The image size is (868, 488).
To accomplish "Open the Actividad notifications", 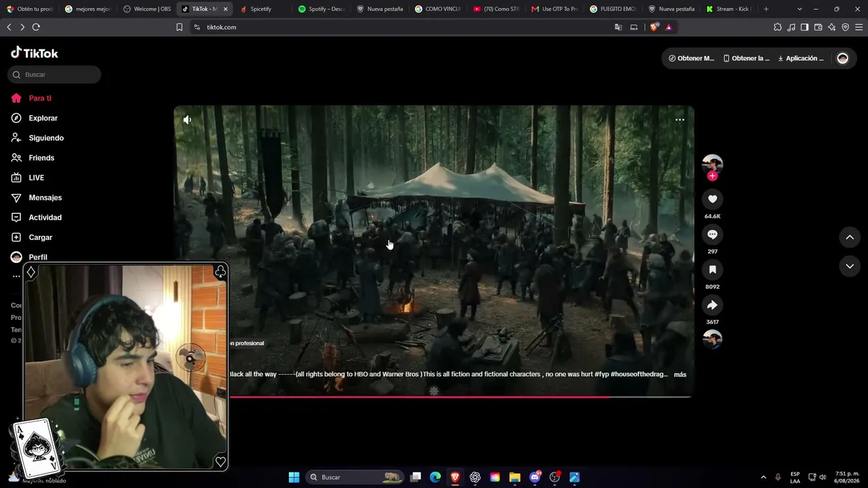I will 37,218.
